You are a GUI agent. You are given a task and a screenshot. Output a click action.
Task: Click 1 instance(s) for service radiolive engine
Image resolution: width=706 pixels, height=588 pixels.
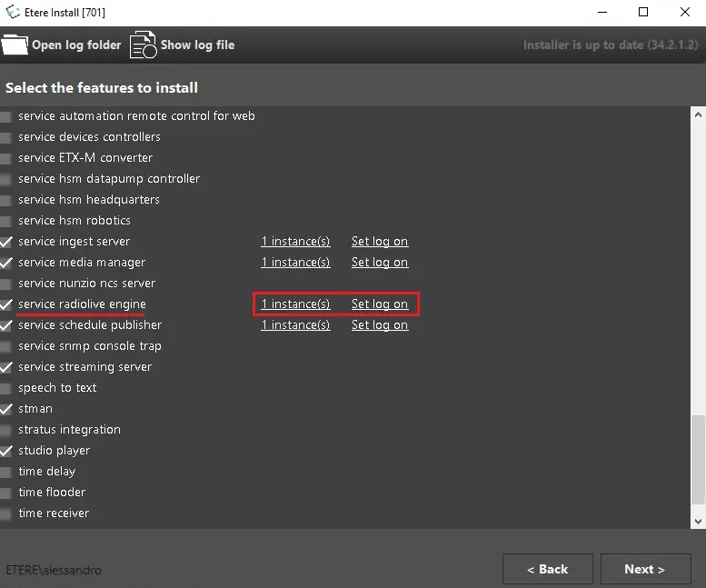pos(295,304)
